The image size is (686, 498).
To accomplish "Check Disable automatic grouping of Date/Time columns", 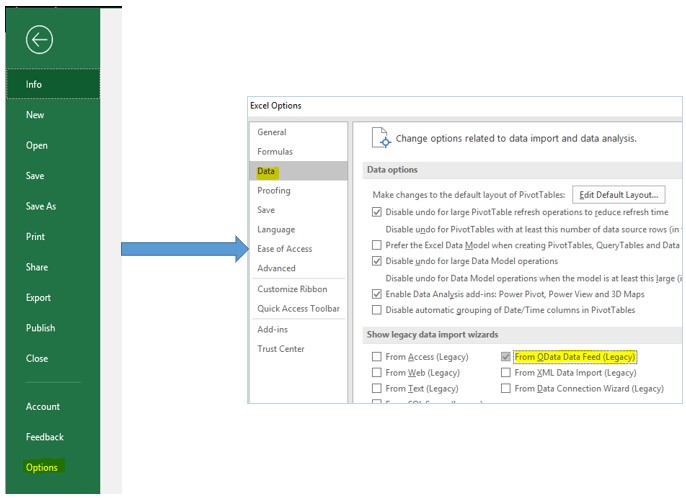I will 376,310.
